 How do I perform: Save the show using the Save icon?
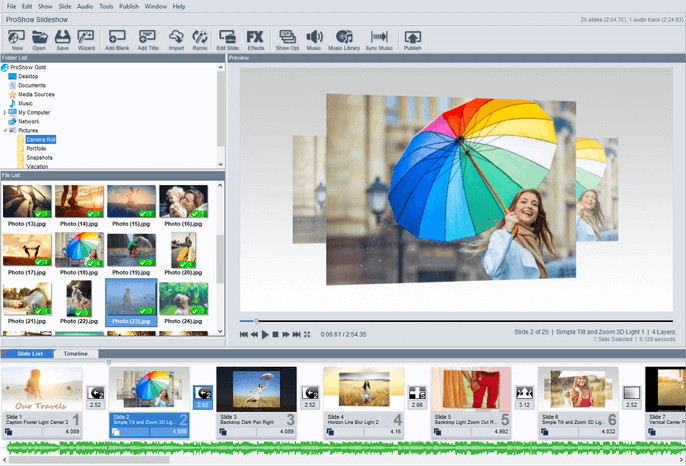click(x=63, y=40)
